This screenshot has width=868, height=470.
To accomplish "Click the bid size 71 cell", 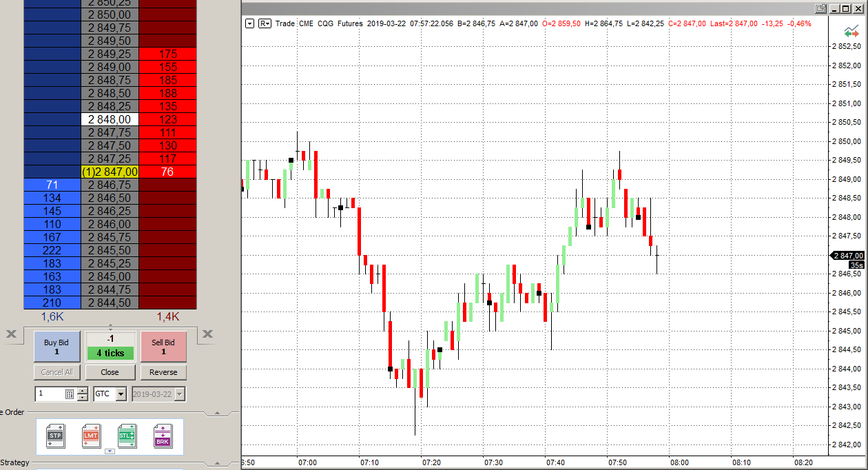I will [x=52, y=185].
